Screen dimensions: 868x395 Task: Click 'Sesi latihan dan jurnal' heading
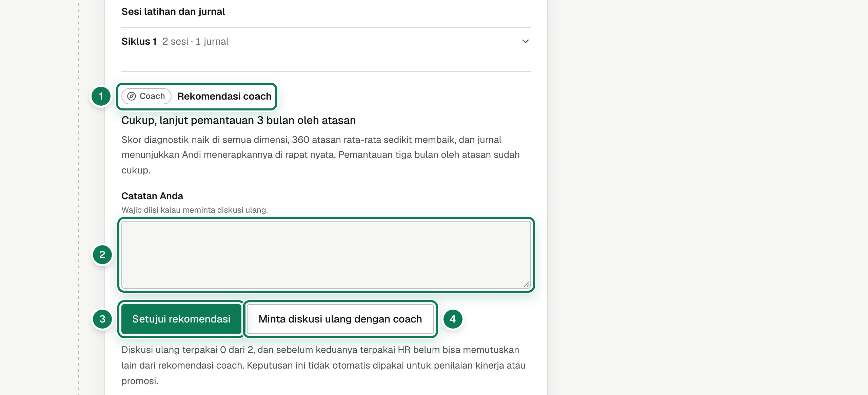pyautogui.click(x=173, y=12)
